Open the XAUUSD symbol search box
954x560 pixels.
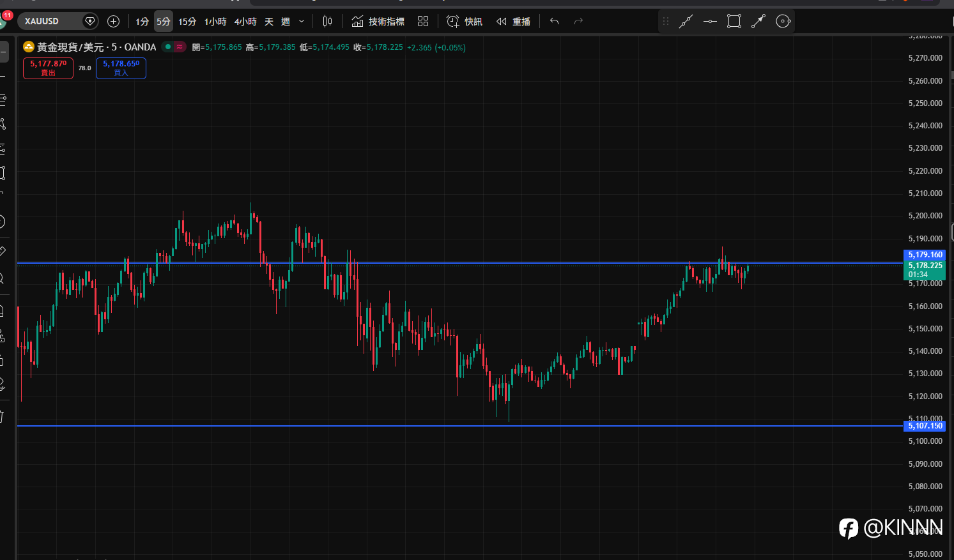(x=58, y=21)
